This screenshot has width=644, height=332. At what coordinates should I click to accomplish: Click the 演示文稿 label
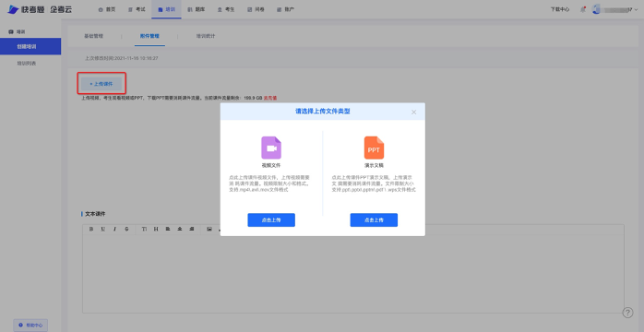point(374,166)
